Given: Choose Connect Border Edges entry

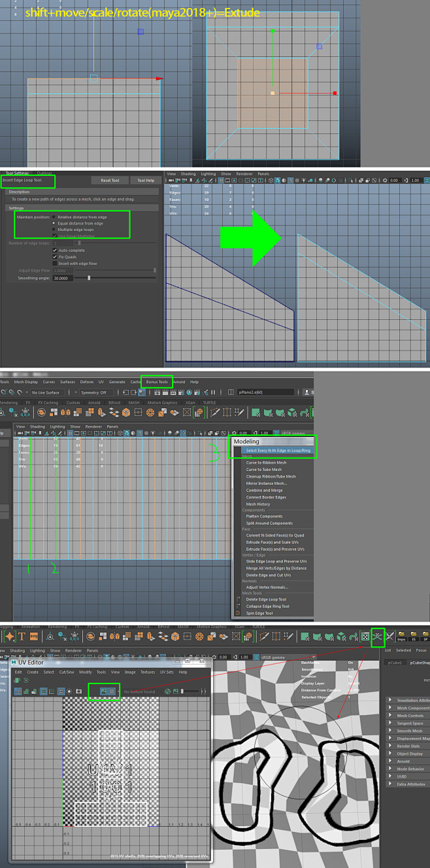Looking at the screenshot, I should coord(265,497).
